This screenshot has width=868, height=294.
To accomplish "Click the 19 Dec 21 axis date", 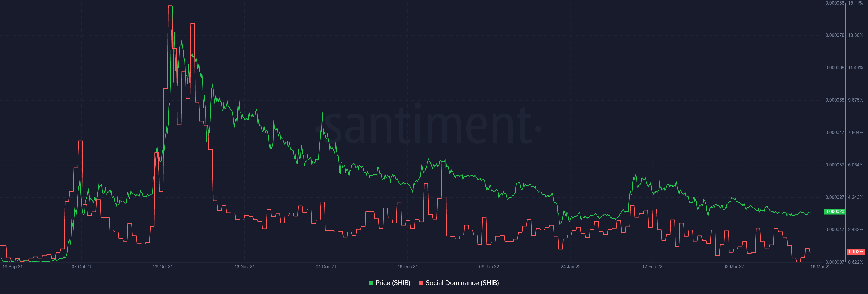I will 407,267.
